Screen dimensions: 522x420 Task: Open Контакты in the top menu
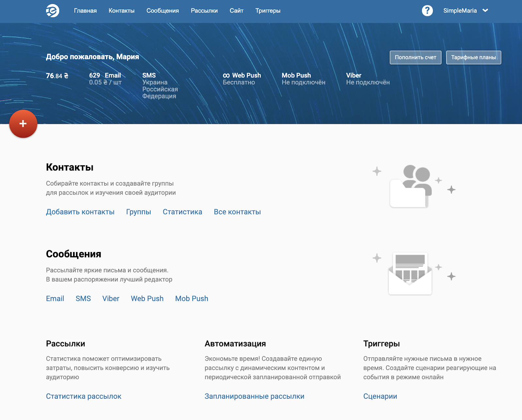point(121,10)
